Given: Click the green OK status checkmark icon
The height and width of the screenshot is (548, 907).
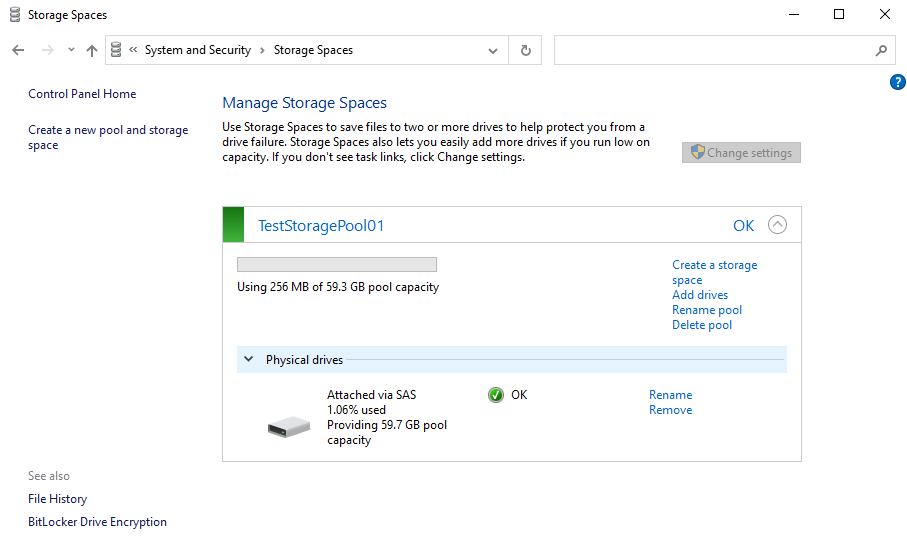Looking at the screenshot, I should tap(496, 395).
